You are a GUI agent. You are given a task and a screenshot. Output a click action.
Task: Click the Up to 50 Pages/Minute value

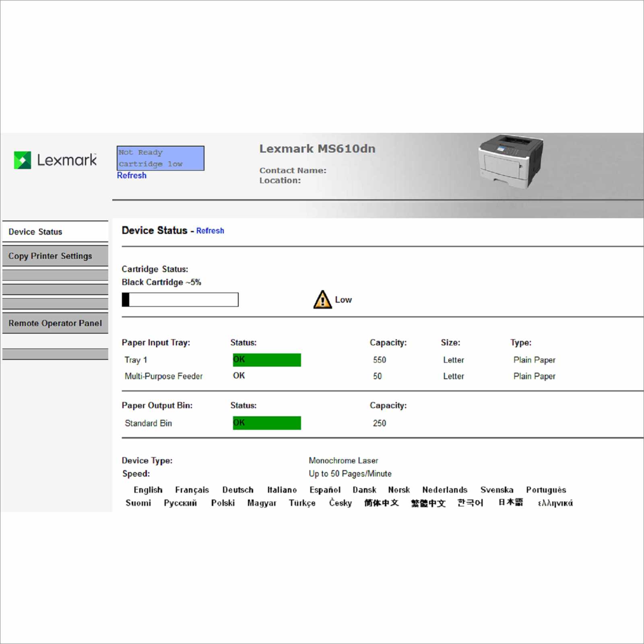[350, 474]
